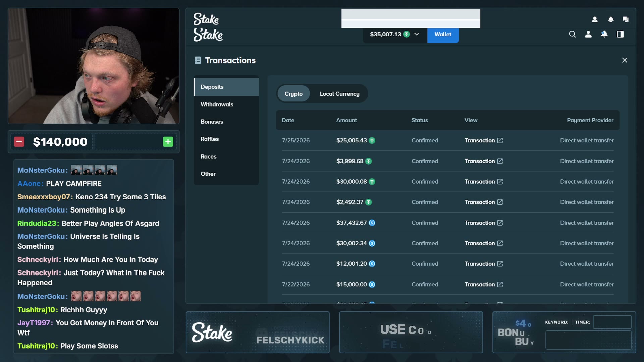
Task: Select the Deposits tab
Action: [x=226, y=87]
